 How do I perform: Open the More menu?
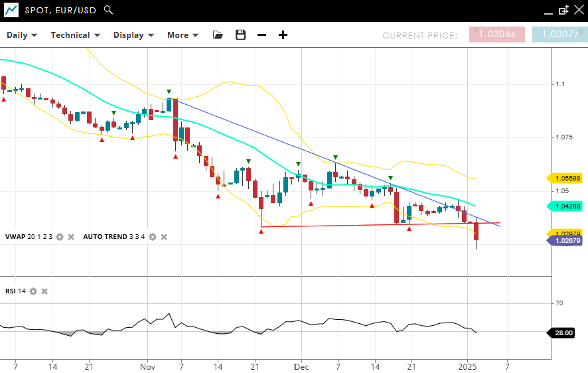(183, 35)
